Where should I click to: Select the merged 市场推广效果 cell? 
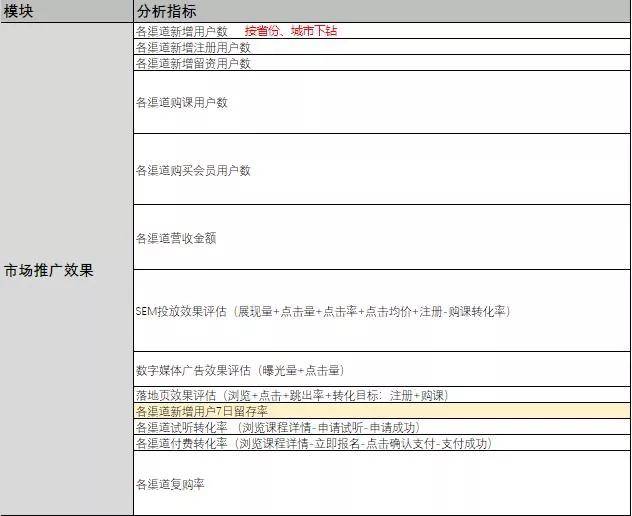[49, 270]
